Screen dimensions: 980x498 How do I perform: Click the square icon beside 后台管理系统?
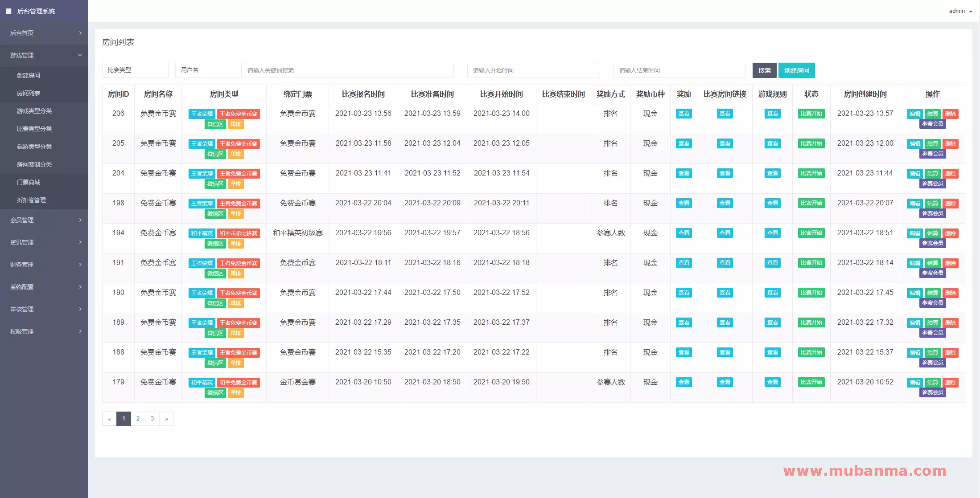coord(8,11)
